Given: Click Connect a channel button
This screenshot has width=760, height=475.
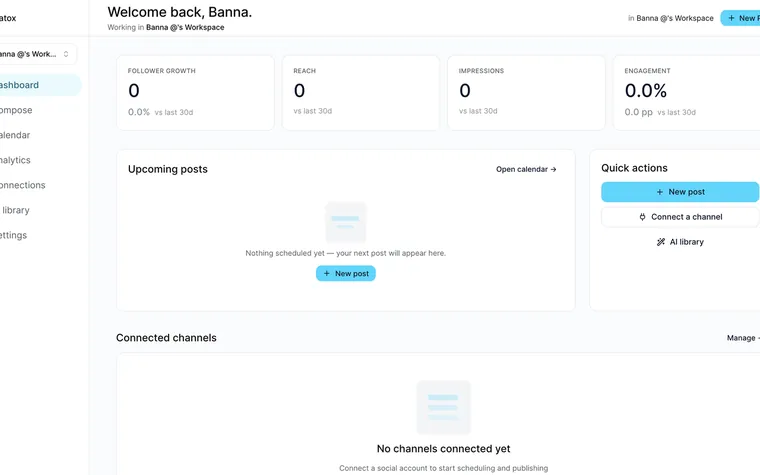Looking at the screenshot, I should point(680,217).
